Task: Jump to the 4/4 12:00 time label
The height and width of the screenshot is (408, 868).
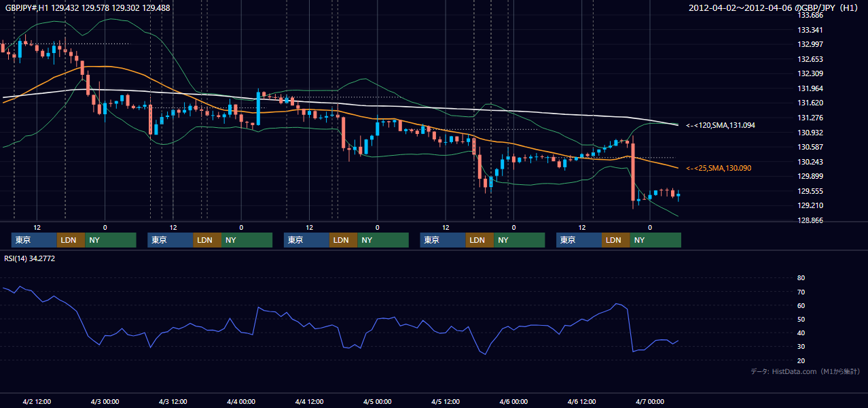Action: [309, 401]
